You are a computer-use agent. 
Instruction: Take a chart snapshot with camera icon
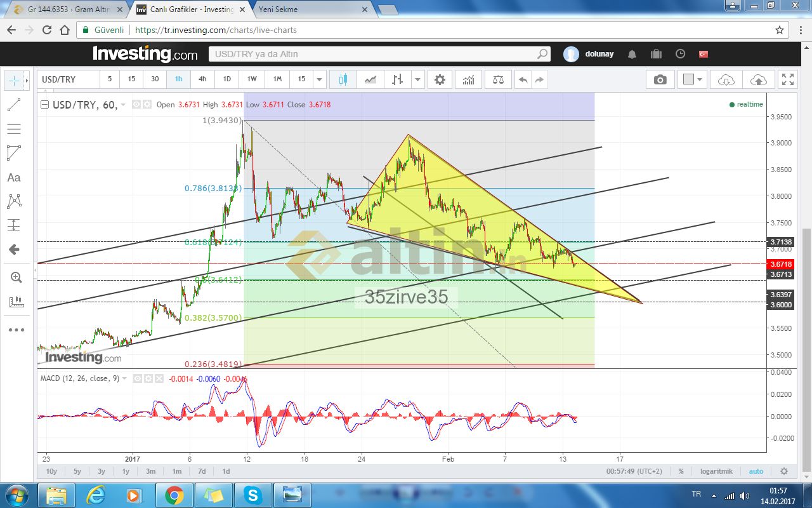(x=660, y=79)
